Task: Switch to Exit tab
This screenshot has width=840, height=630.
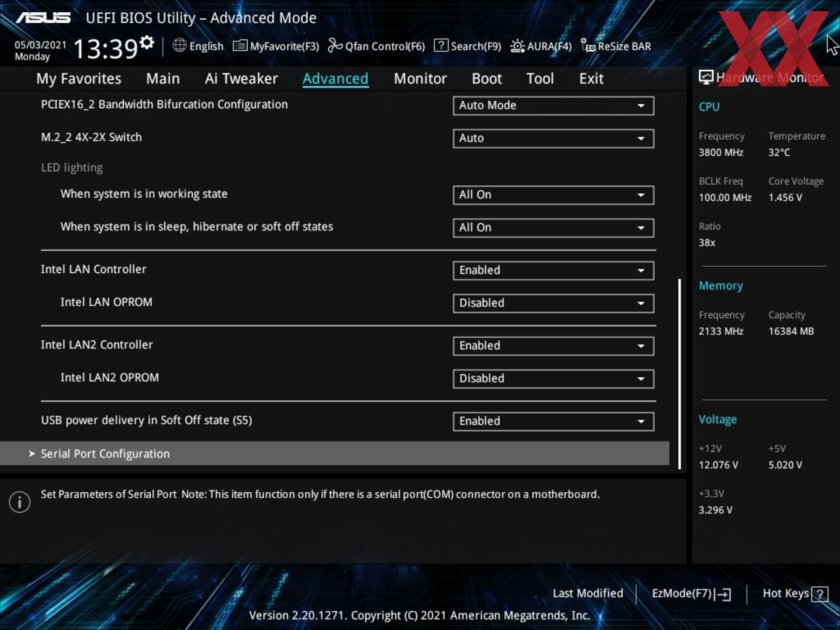Action: [591, 78]
